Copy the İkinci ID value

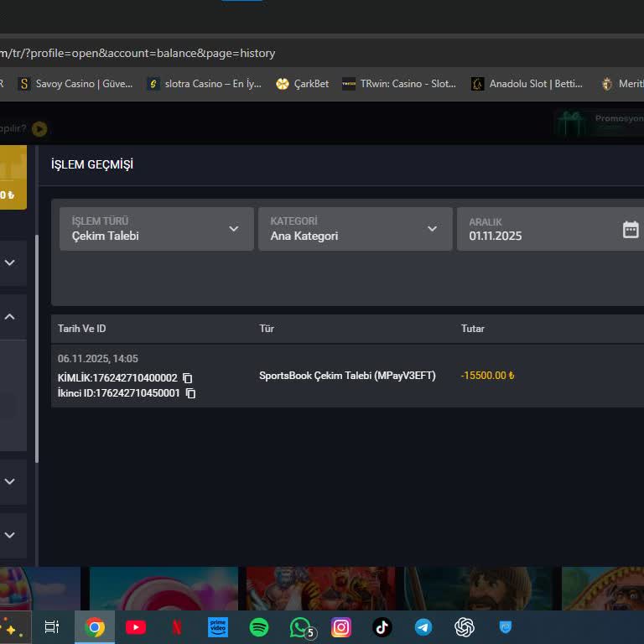(x=190, y=393)
